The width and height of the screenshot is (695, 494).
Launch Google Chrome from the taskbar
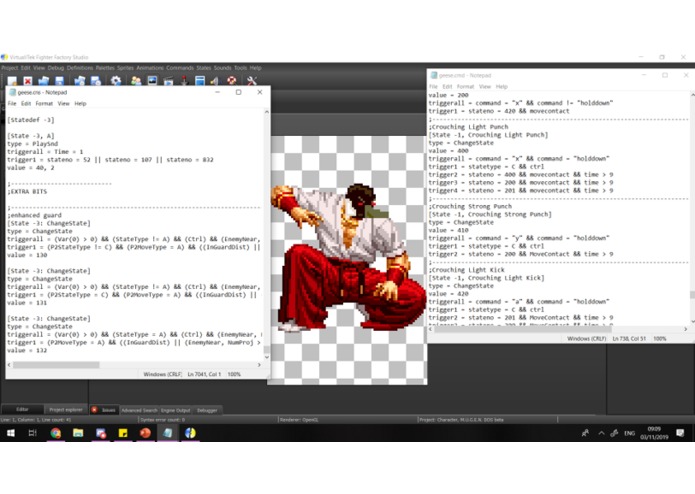click(55, 433)
